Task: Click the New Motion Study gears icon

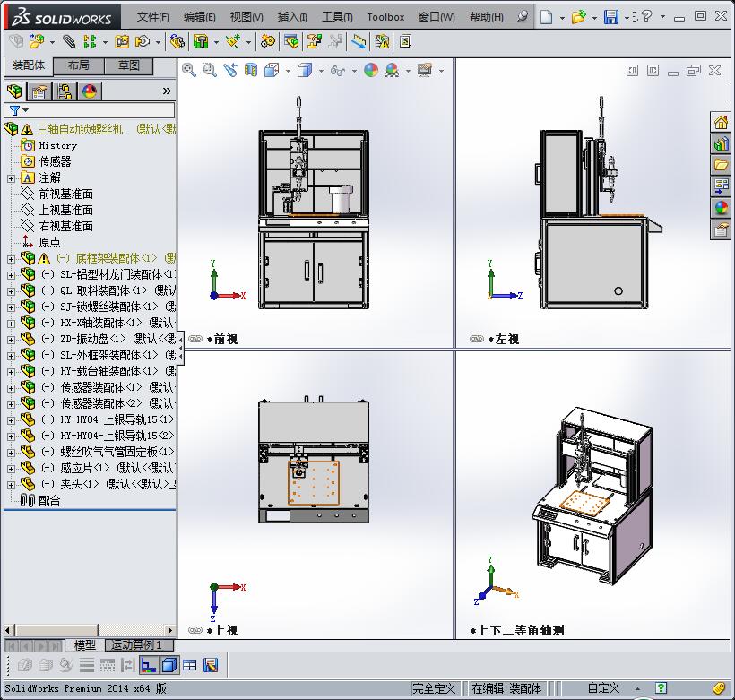Action: click(x=268, y=42)
